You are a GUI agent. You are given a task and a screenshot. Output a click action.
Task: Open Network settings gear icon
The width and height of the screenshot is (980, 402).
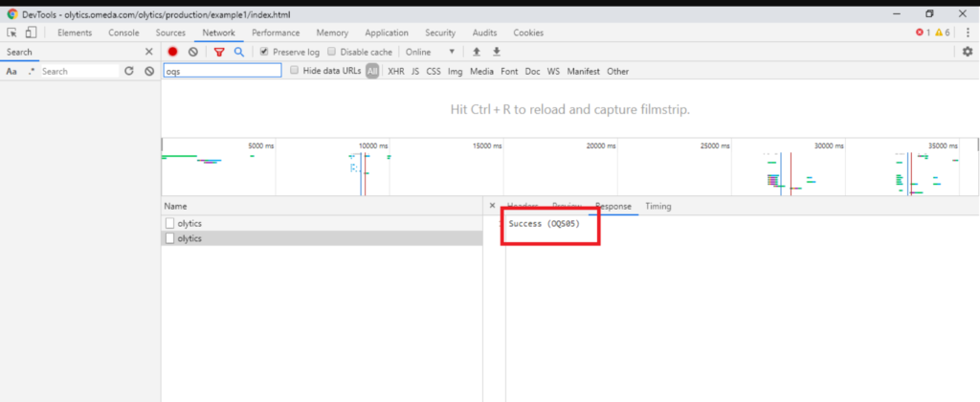point(967,52)
